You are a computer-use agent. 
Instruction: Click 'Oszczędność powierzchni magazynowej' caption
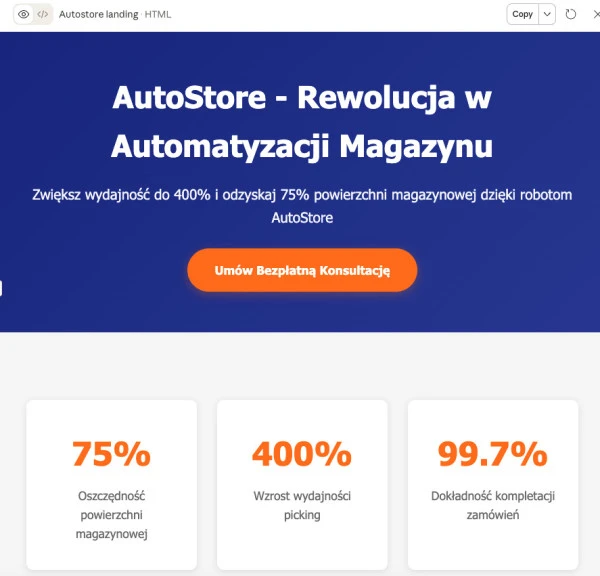pyautogui.click(x=111, y=515)
